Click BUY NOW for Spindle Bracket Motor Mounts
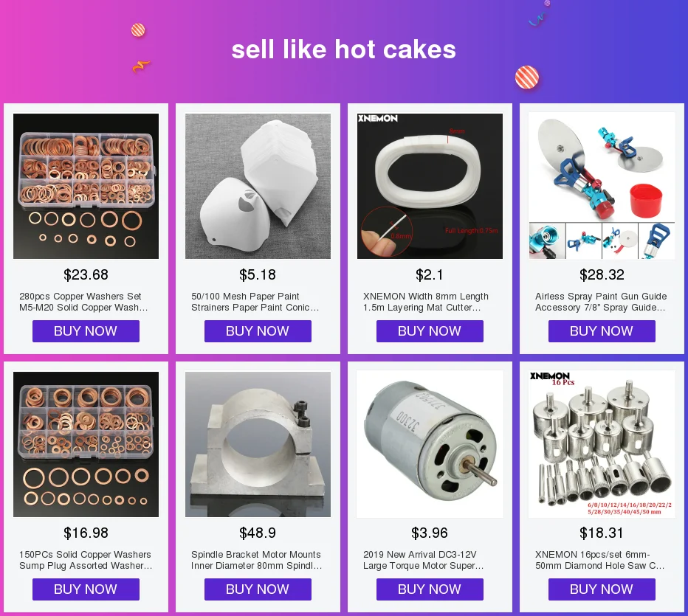 (x=258, y=589)
